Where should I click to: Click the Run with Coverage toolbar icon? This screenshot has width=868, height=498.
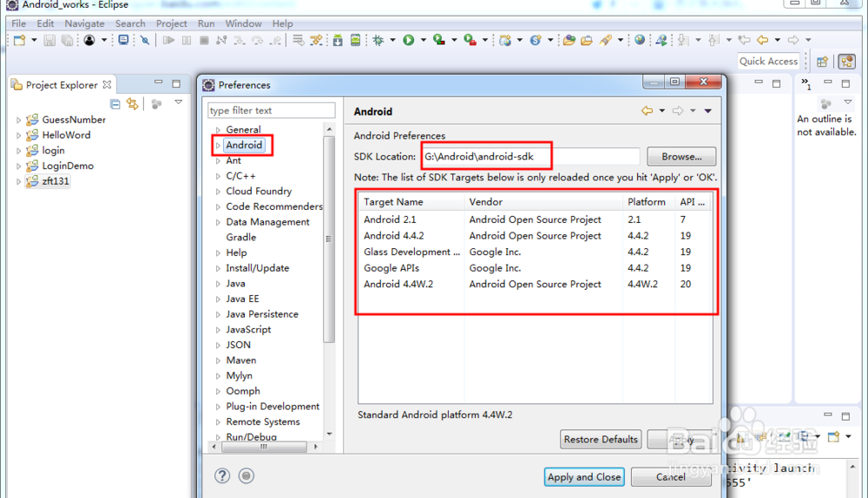(439, 40)
